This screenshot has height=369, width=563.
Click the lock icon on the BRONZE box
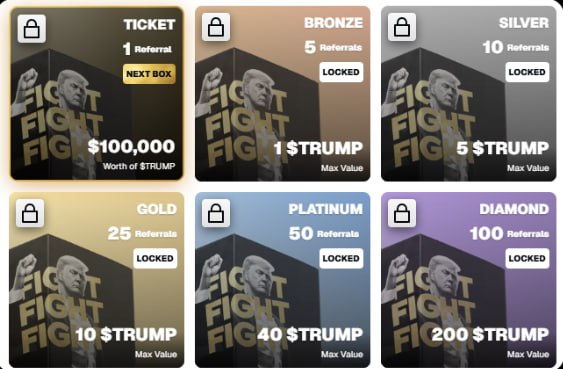pos(216,27)
